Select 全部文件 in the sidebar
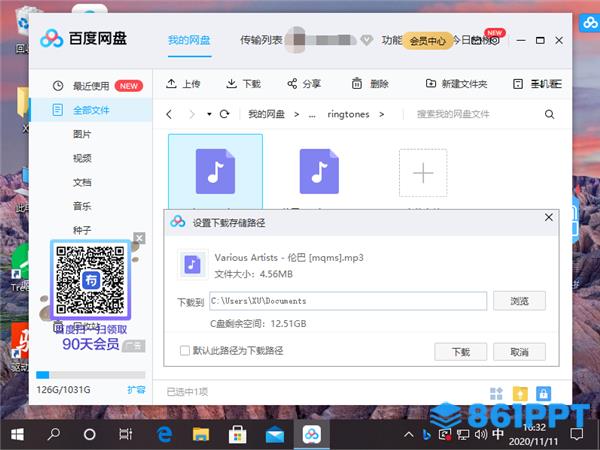The image size is (600, 450). [x=91, y=110]
